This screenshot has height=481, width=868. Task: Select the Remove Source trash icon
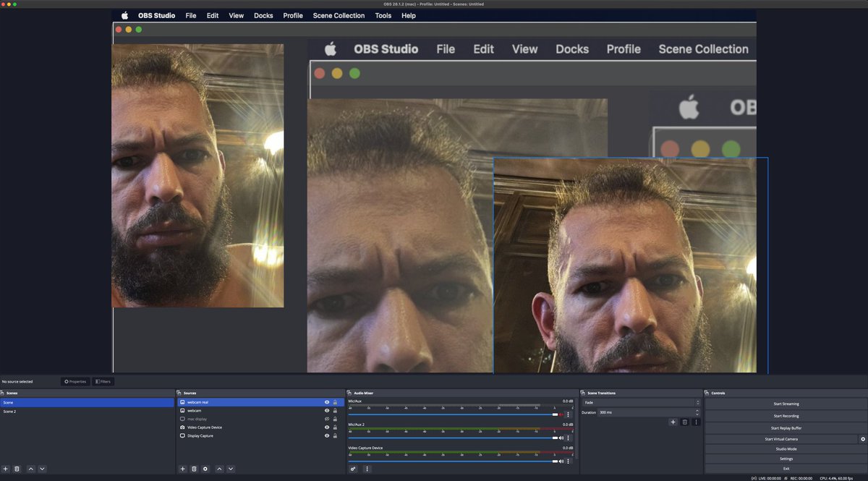click(x=195, y=469)
